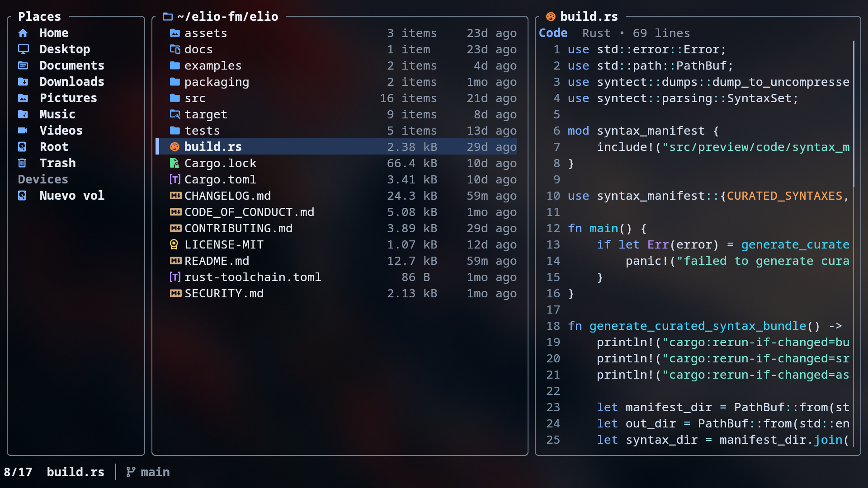Click the Home house icon in Places
This screenshot has width=868, height=488.
point(23,33)
